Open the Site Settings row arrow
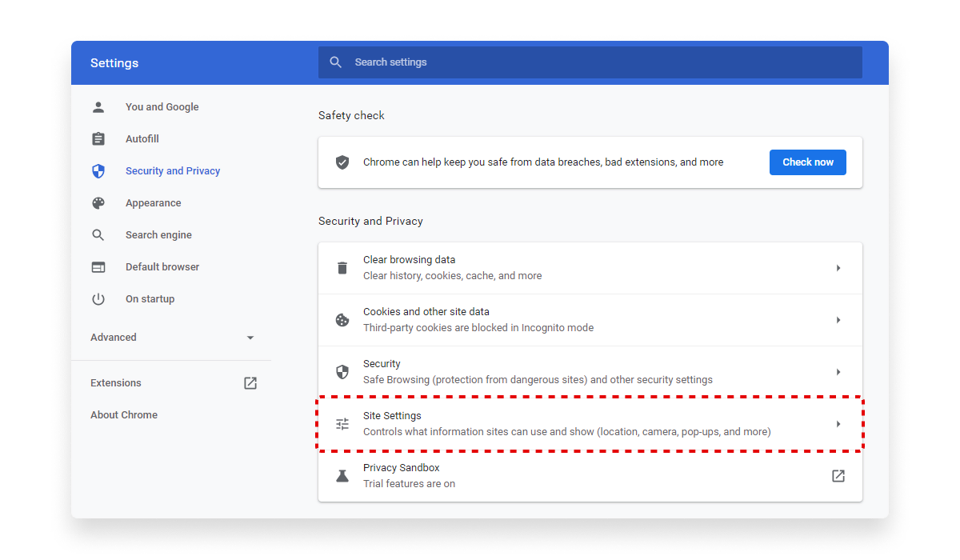Viewport: 960px width, 560px height. point(838,423)
